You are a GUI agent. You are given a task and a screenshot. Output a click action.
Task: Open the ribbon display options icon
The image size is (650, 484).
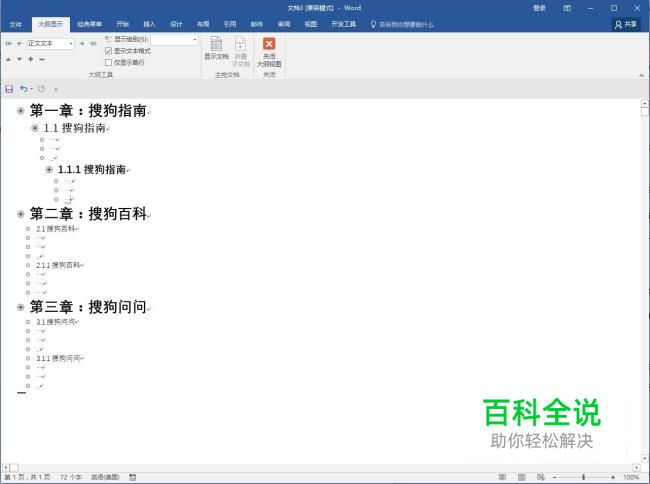(567, 8)
